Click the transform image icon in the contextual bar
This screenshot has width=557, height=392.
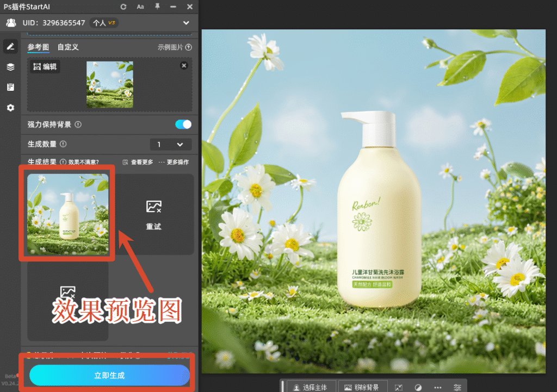(x=399, y=388)
